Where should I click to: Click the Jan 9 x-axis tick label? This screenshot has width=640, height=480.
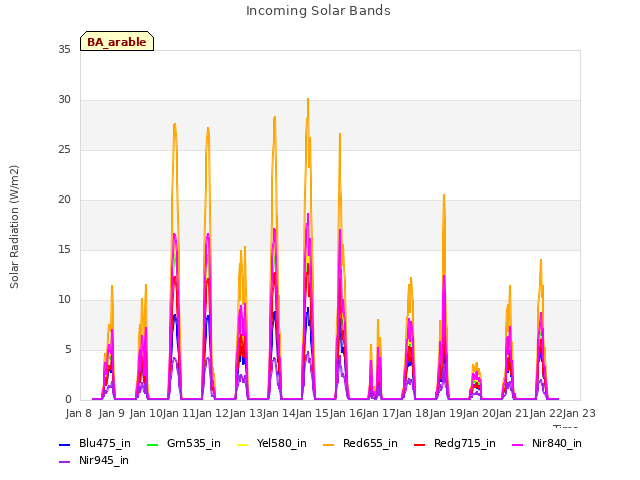(x=112, y=413)
